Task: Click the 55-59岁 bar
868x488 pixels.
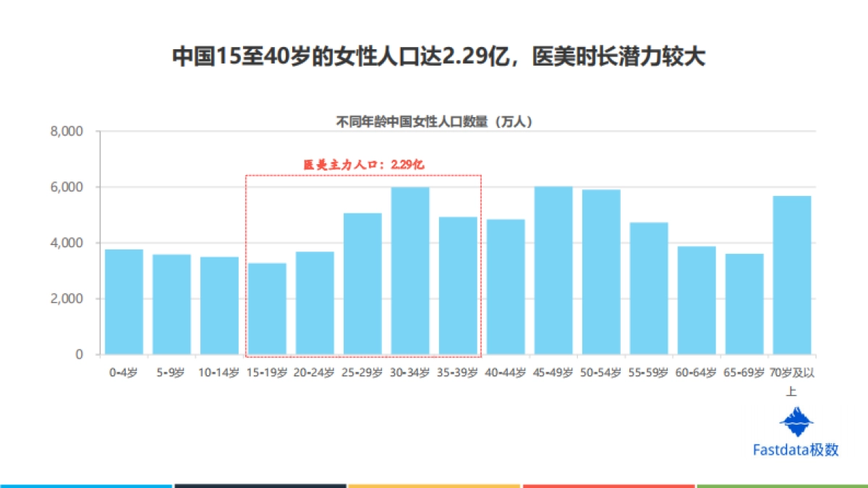Action: (649, 289)
